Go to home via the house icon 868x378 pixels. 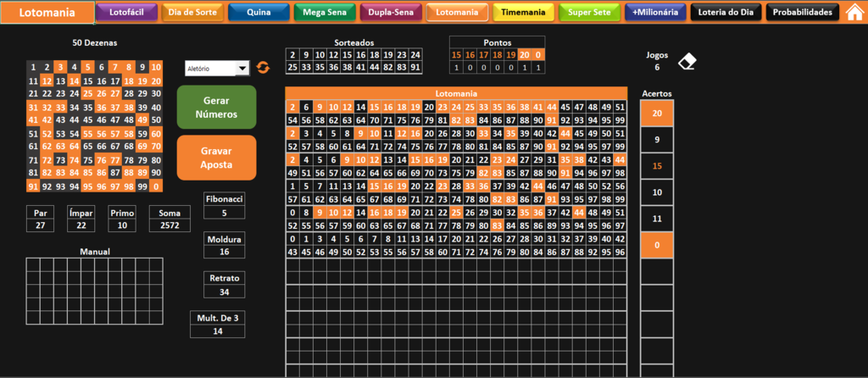855,12
